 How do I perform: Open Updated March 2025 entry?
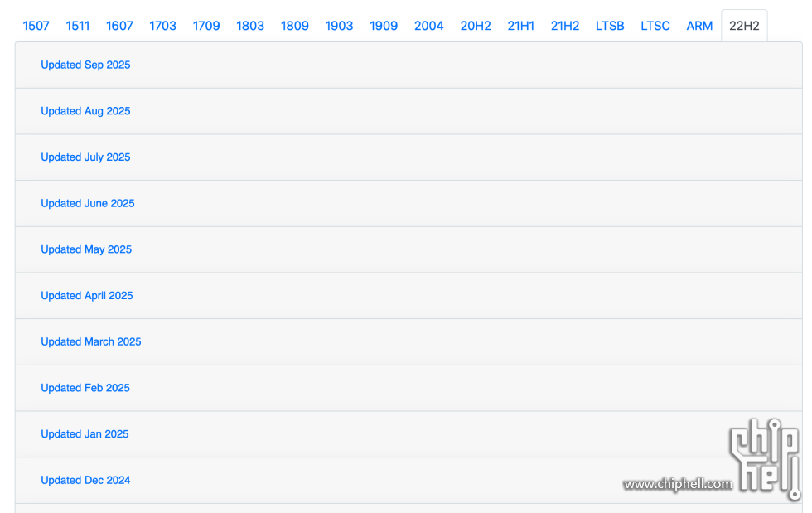point(90,341)
